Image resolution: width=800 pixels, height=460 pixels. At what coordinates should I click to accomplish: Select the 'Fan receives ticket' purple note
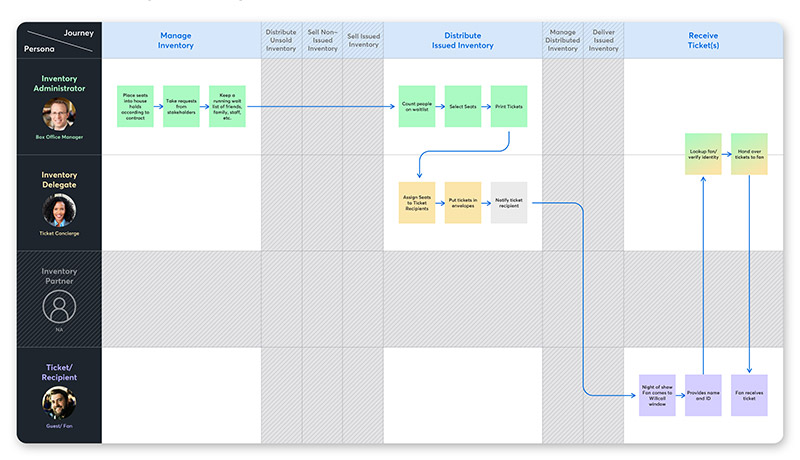[749, 395]
